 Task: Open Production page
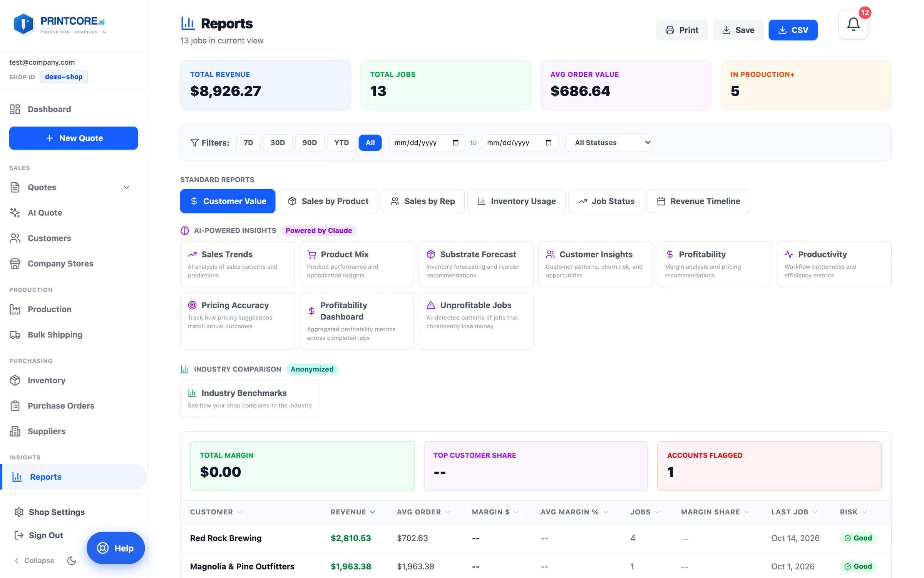73,309
